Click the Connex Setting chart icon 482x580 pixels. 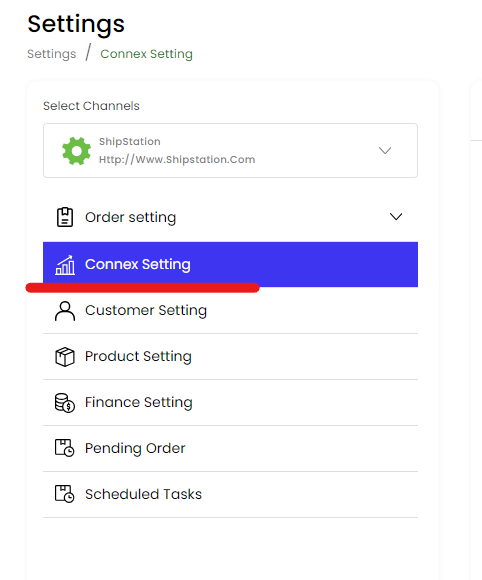65,265
